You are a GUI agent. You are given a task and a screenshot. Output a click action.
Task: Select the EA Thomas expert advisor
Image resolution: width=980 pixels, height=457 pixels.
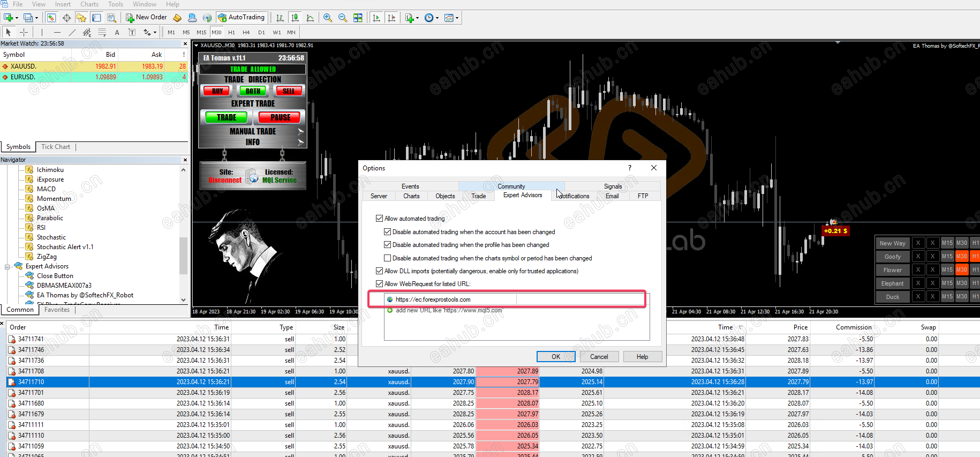pyautogui.click(x=85, y=295)
